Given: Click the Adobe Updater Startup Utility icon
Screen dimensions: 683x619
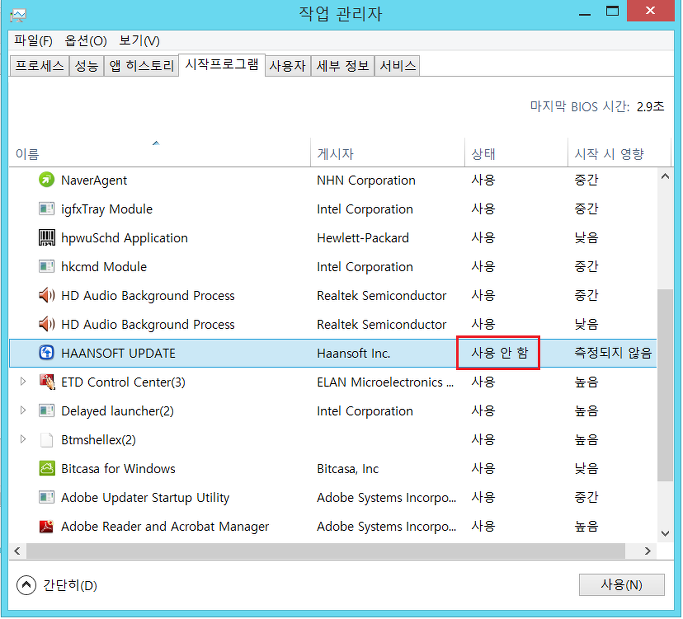Looking at the screenshot, I should point(47,497).
